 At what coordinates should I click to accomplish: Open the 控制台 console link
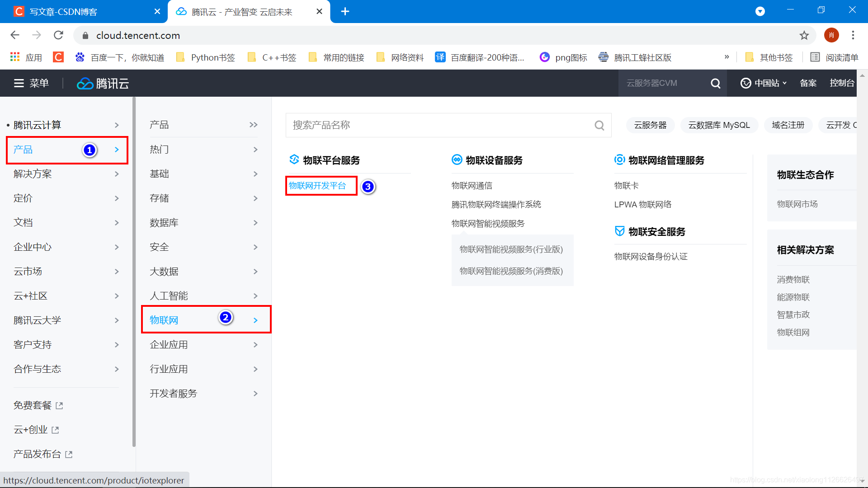842,83
